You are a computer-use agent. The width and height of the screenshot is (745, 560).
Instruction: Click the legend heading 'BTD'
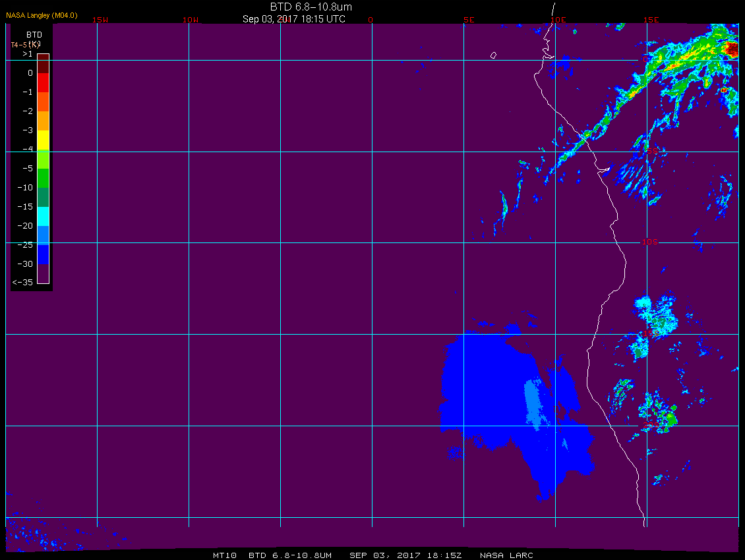(x=34, y=35)
